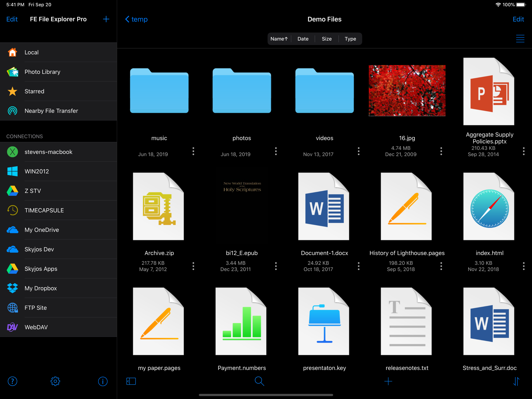Image resolution: width=532 pixels, height=399 pixels.
Task: Sort files by Size
Action: 327,39
